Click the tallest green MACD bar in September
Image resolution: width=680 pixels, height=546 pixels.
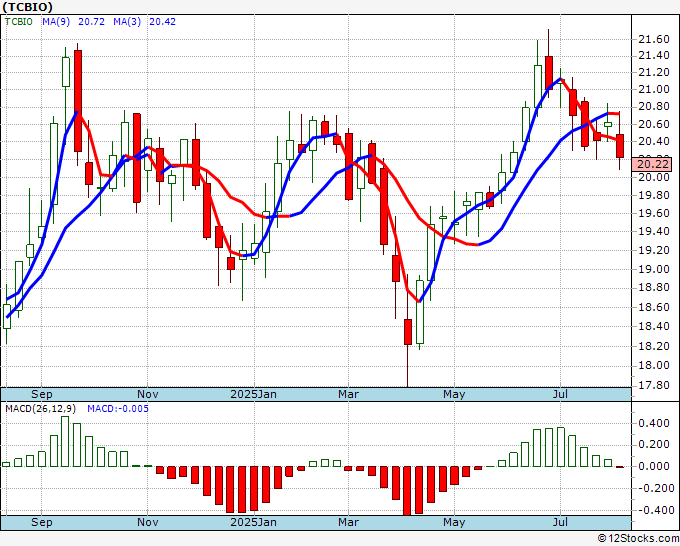click(x=65, y=441)
